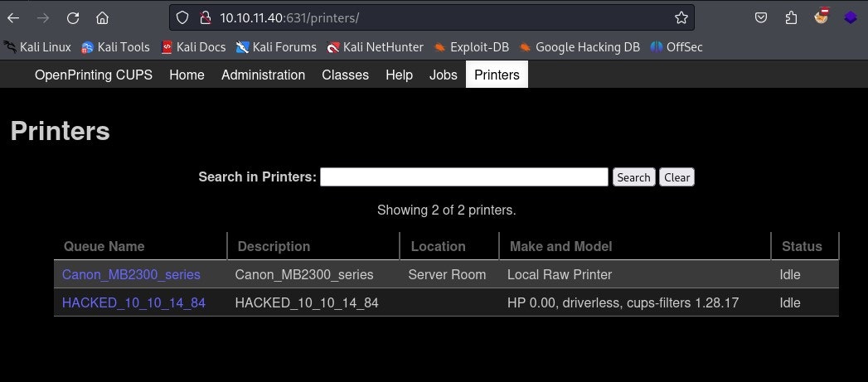The width and height of the screenshot is (868, 382).
Task: Click the Idle status of HACKED row
Action: tap(790, 302)
